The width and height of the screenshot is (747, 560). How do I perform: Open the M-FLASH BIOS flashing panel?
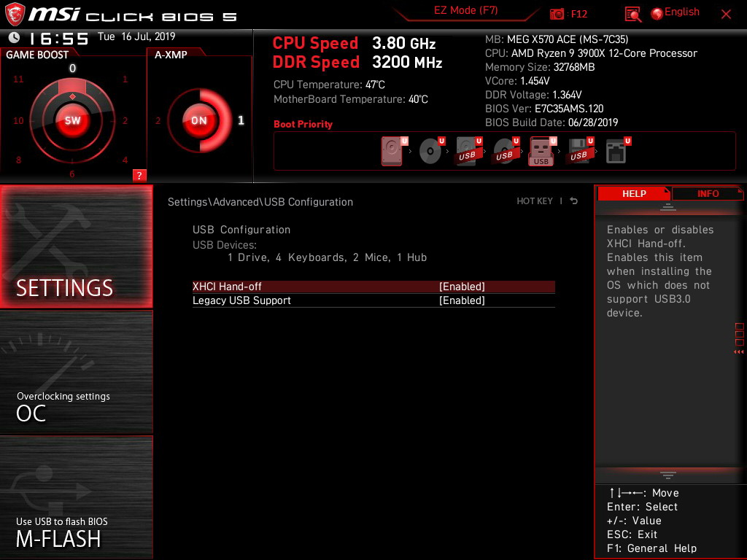click(76, 497)
